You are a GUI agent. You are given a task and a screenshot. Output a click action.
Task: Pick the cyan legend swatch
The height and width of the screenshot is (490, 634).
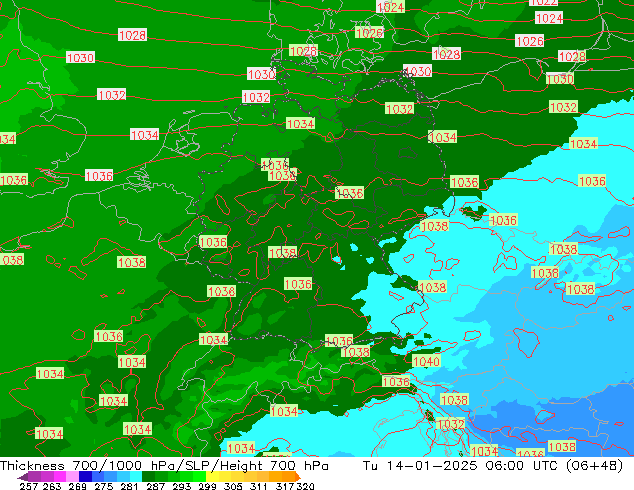(x=136, y=477)
